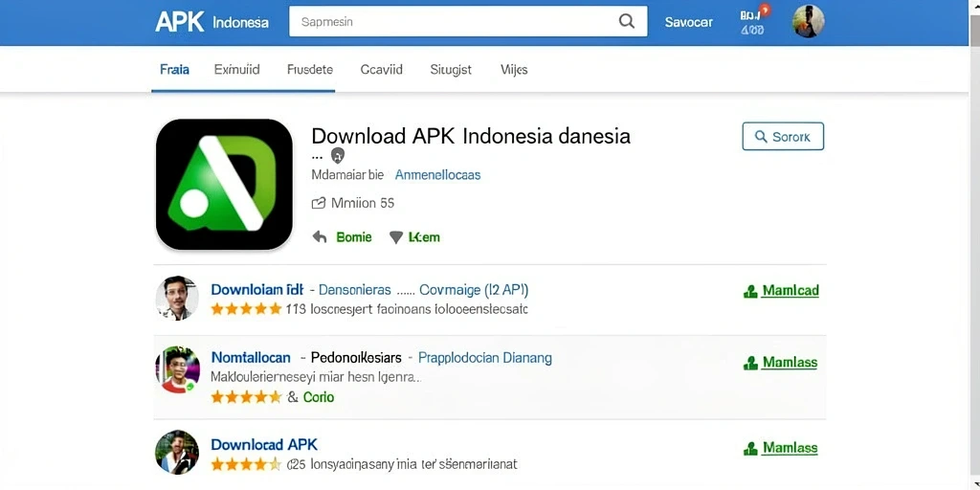Click avatar of Download APK row
This screenshot has height=490, width=980.
click(x=177, y=452)
